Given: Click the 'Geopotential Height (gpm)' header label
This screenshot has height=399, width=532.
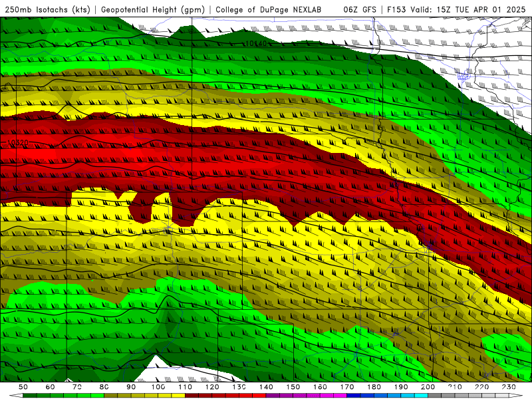Looking at the screenshot, I should click(153, 10).
